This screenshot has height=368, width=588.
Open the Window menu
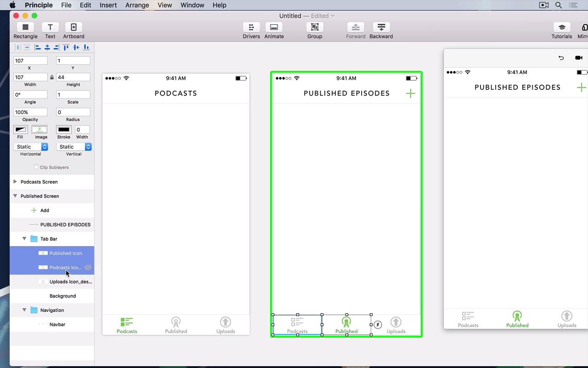(x=192, y=5)
